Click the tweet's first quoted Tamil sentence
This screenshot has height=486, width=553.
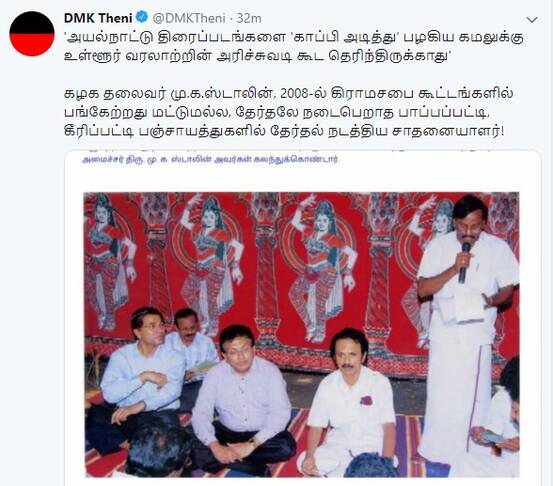tap(293, 47)
